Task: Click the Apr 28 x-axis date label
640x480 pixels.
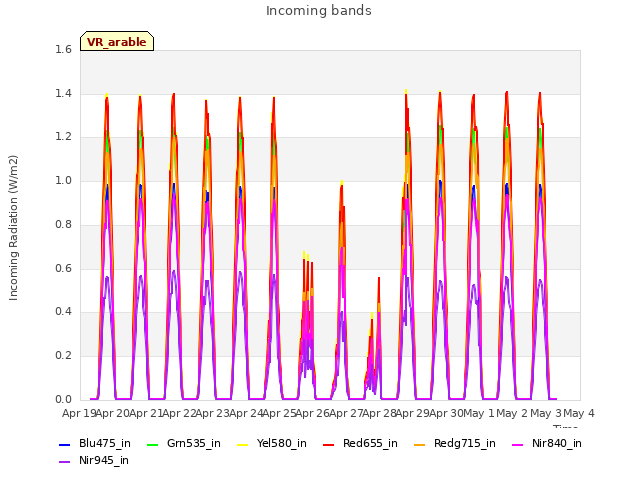Action: click(x=380, y=413)
